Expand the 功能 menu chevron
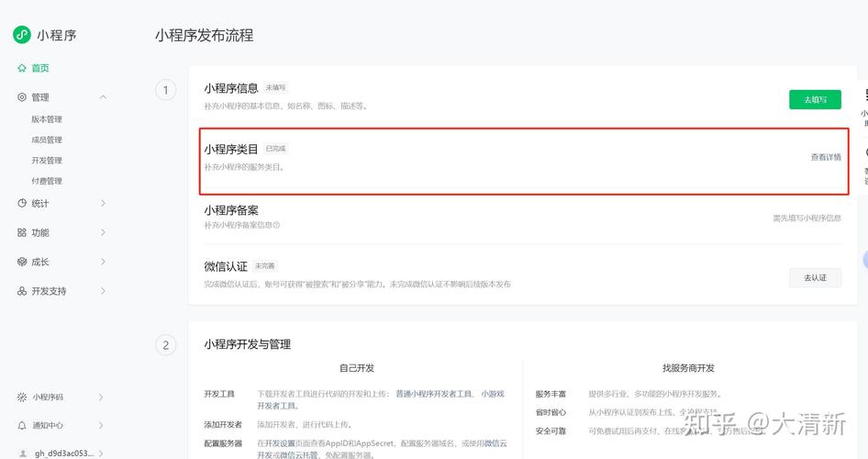This screenshot has width=868, height=459. [x=103, y=233]
